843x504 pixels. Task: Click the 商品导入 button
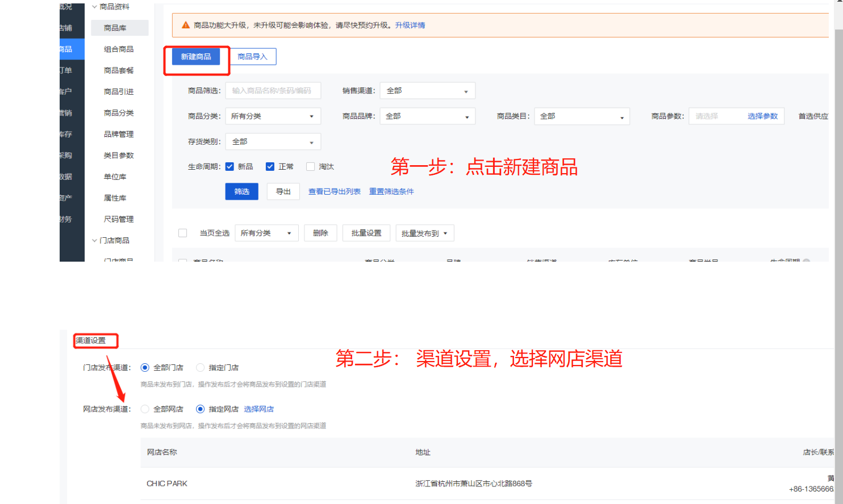[x=252, y=57]
